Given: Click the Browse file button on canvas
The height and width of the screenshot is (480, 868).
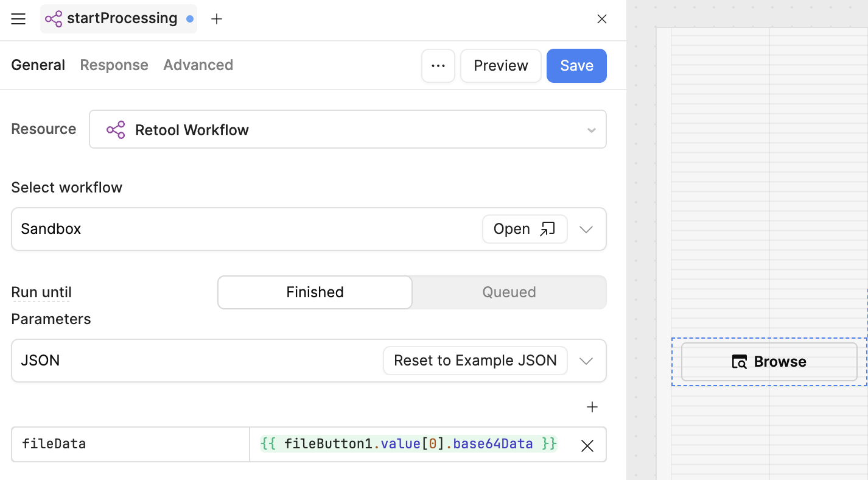Looking at the screenshot, I should tap(769, 362).
